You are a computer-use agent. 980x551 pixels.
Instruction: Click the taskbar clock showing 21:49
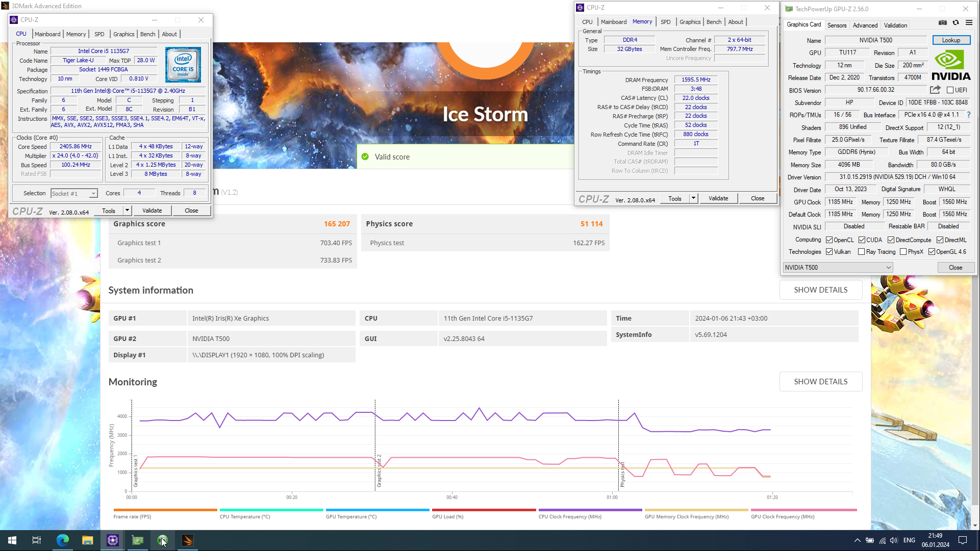click(x=935, y=540)
